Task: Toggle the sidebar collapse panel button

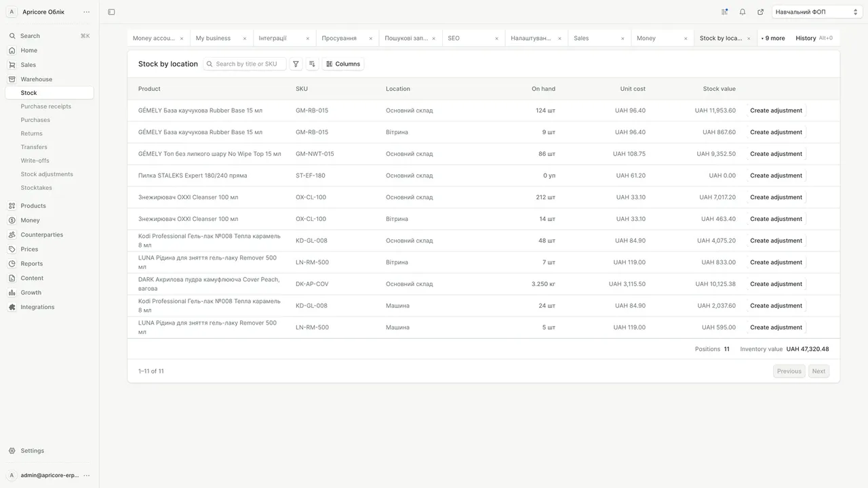Action: click(111, 12)
